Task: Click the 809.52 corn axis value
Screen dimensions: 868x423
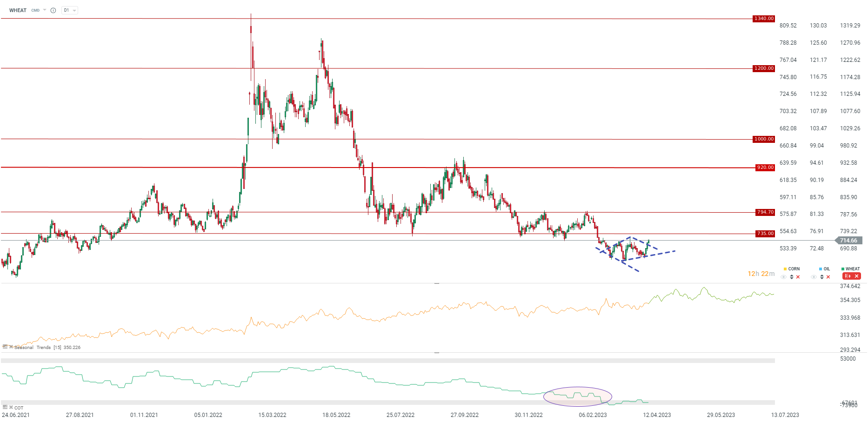Action: 788,26
